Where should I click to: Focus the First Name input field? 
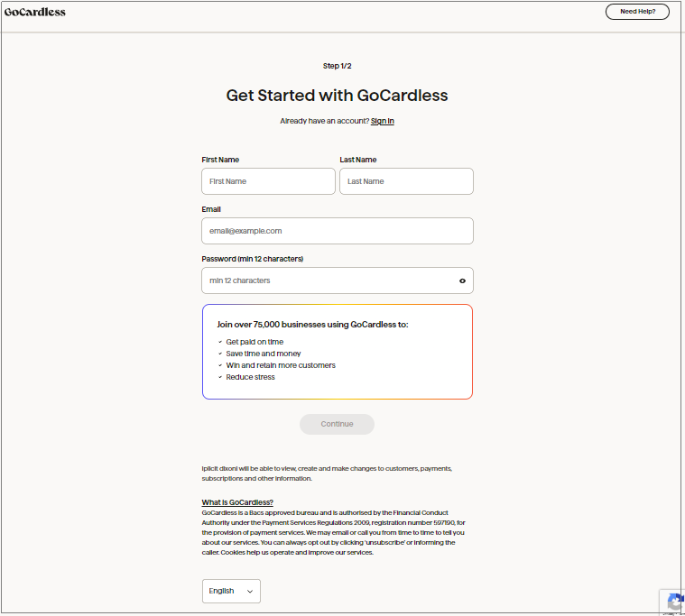pyautogui.click(x=268, y=181)
